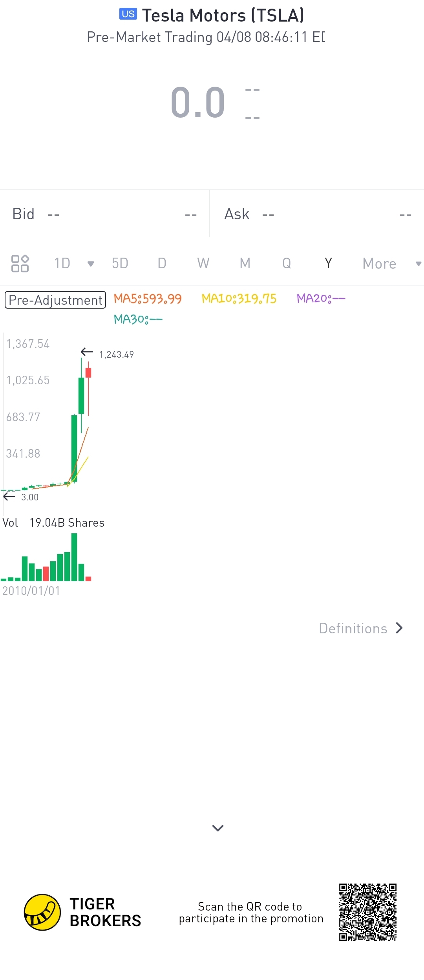Click the promotion QR code

coord(368,912)
